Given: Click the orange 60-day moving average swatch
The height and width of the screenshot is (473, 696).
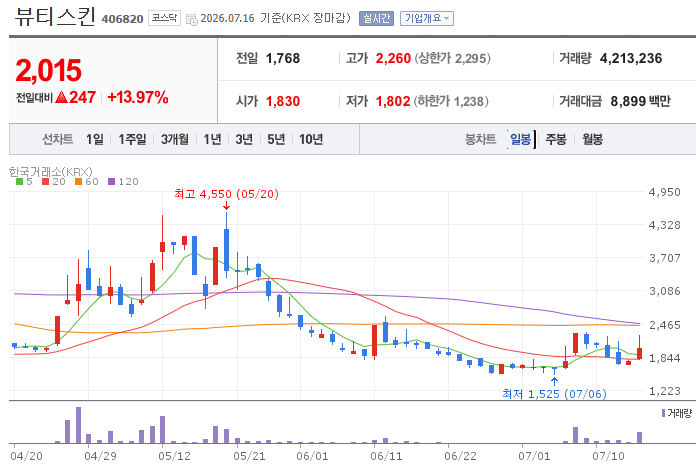Looking at the screenshot, I should (79, 181).
